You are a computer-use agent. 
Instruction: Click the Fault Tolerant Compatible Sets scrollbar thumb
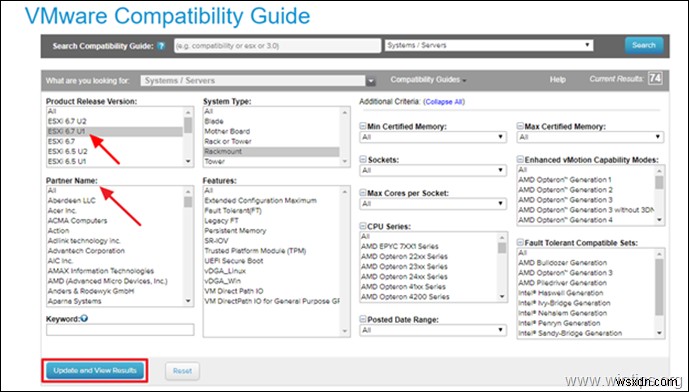(x=659, y=287)
